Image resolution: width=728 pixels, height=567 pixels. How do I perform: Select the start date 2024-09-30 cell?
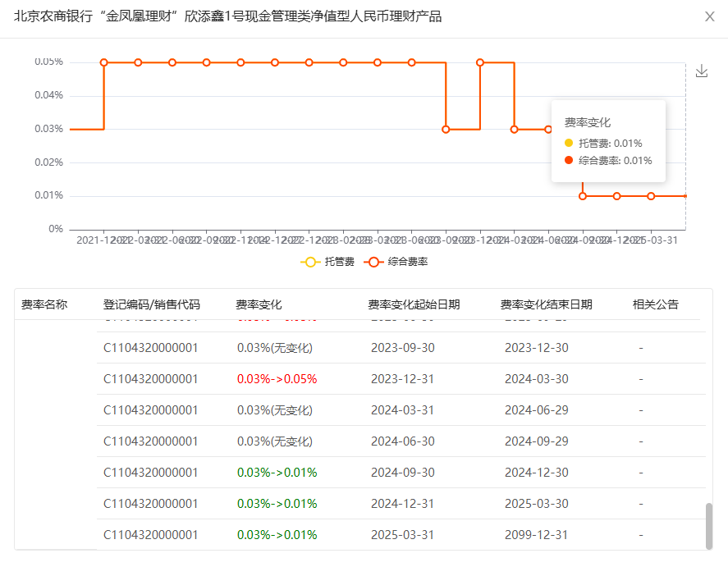point(402,473)
